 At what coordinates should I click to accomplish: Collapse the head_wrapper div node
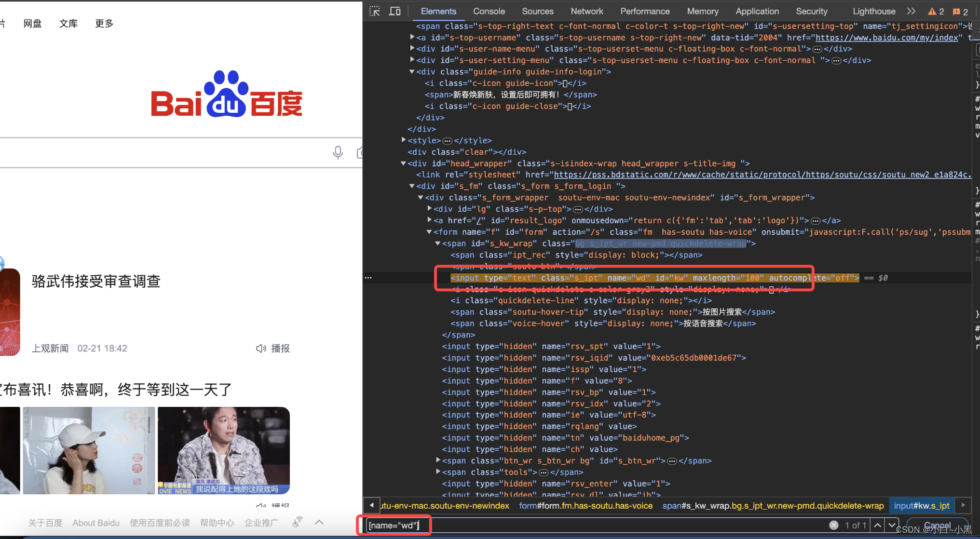click(403, 163)
